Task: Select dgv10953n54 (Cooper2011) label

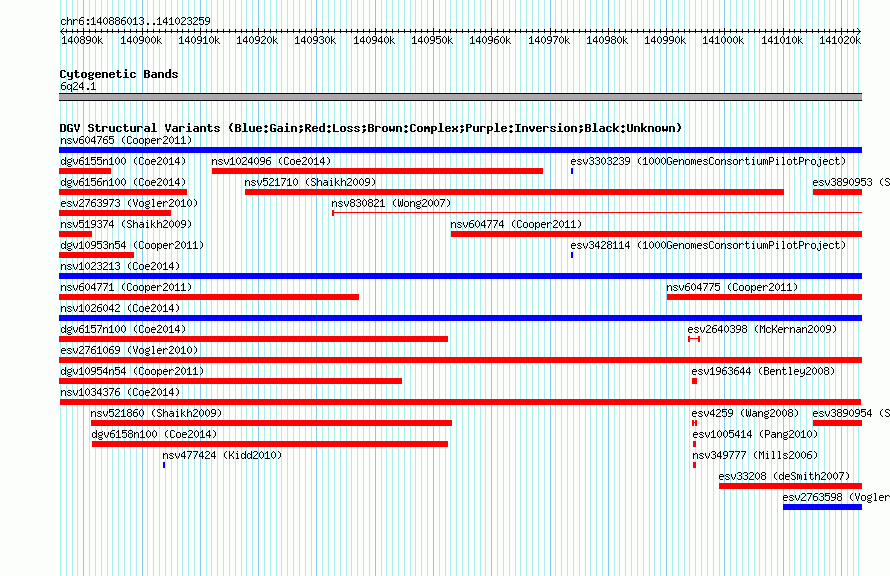Action: pos(132,245)
